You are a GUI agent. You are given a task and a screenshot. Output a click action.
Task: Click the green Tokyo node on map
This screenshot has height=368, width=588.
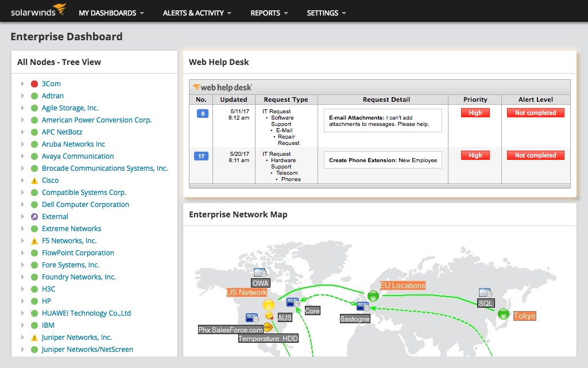(x=504, y=314)
